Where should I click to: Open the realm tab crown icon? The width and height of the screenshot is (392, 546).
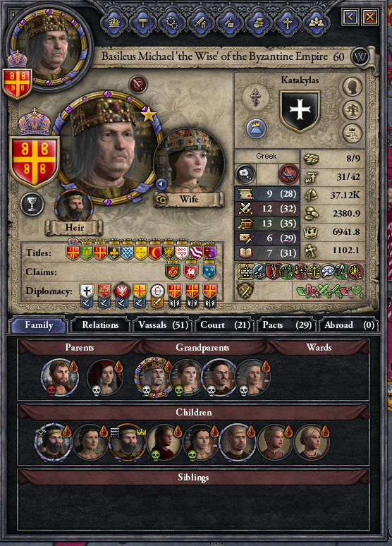(x=114, y=23)
